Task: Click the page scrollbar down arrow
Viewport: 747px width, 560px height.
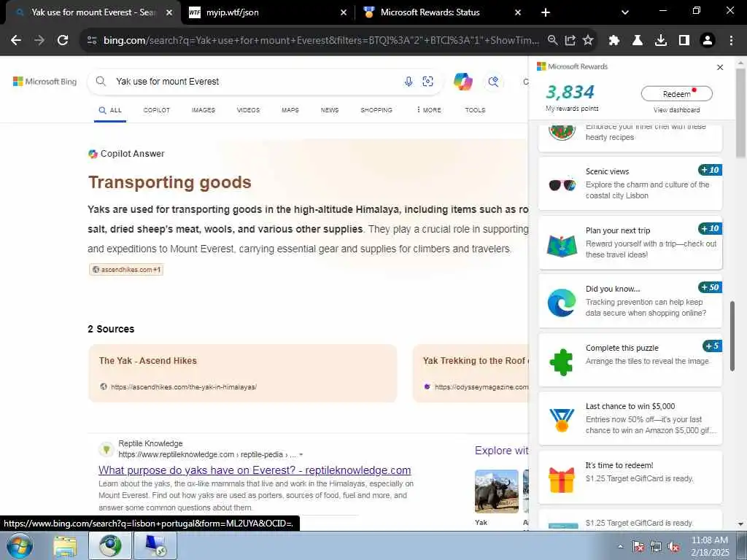Action: [740, 524]
